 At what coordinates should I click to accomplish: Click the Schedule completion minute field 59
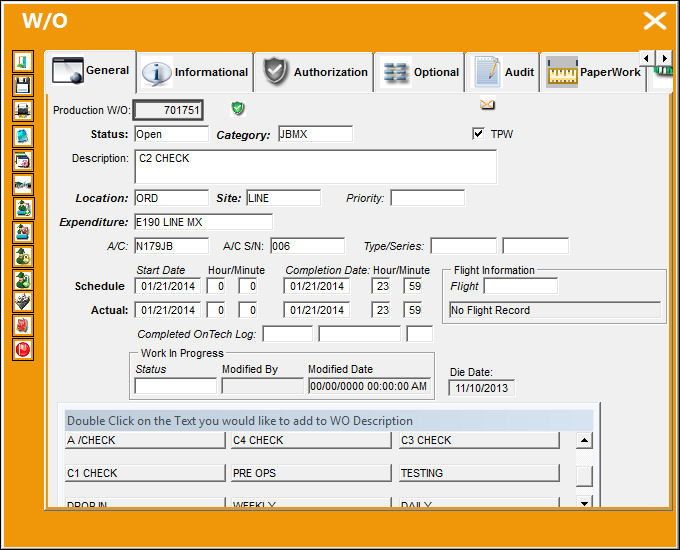click(x=413, y=286)
